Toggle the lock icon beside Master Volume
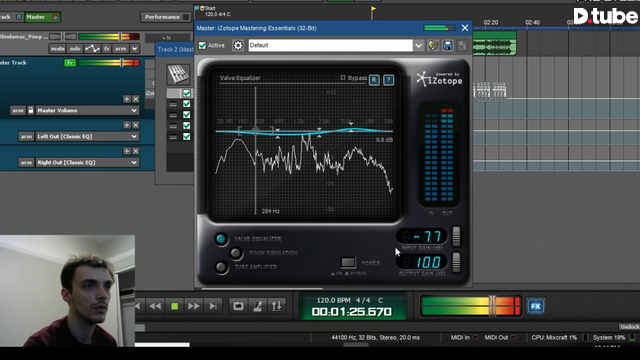 tap(31, 111)
